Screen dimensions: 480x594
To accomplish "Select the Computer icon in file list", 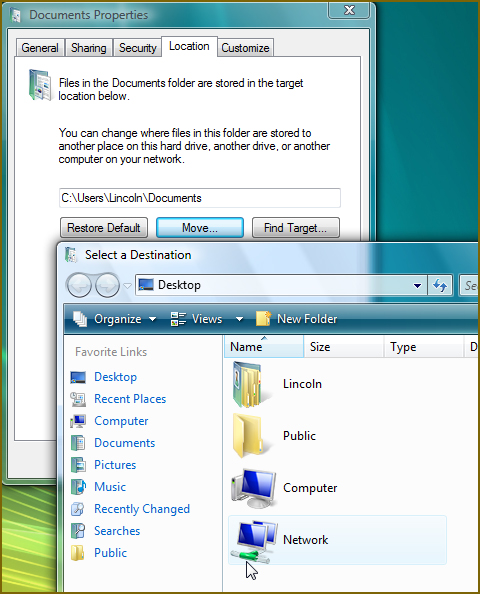I will [x=254, y=488].
